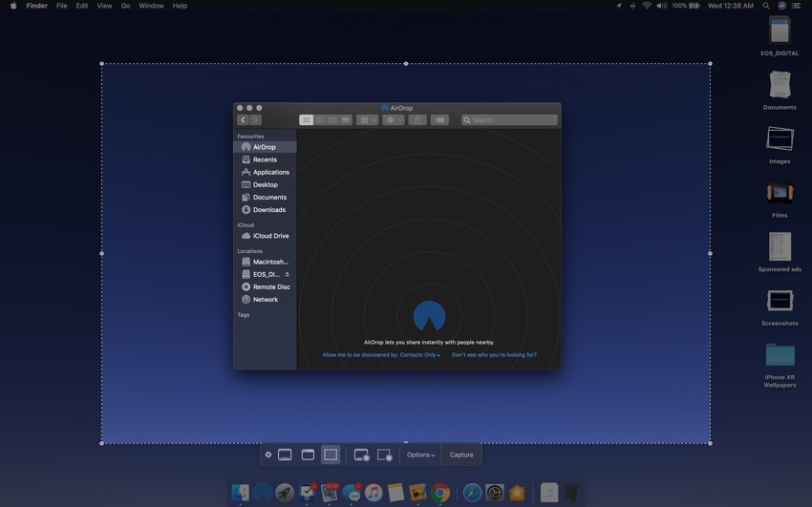Open the Window menu
The width and height of the screenshot is (812, 507).
tap(151, 6)
